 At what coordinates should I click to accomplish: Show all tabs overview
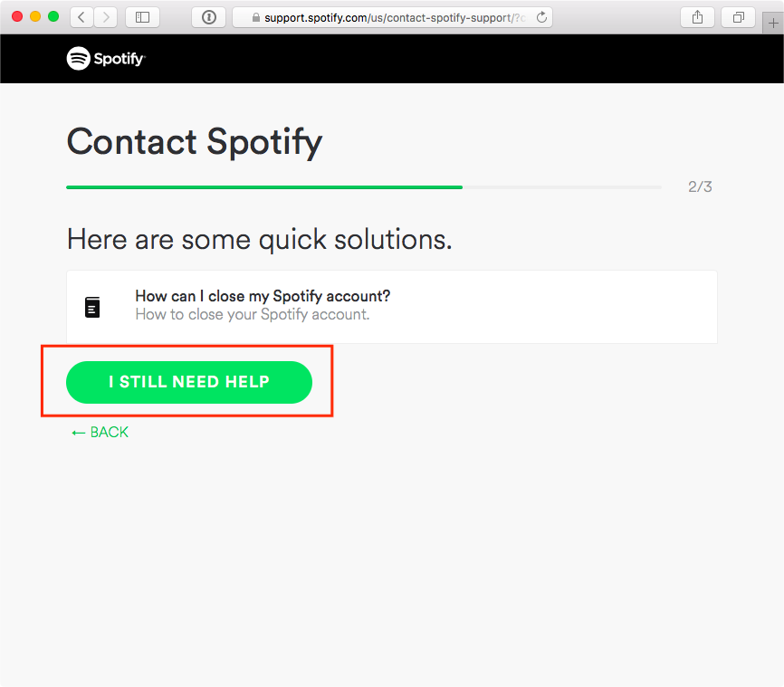click(x=739, y=17)
